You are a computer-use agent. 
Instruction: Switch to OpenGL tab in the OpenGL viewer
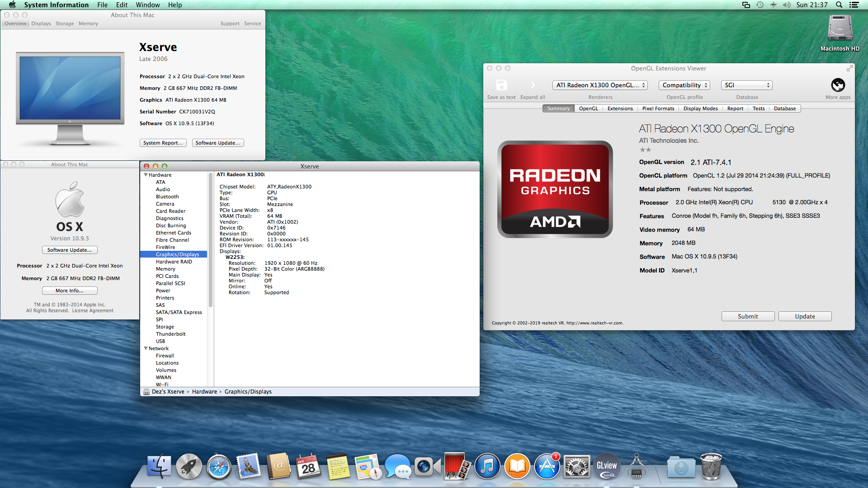coord(589,108)
